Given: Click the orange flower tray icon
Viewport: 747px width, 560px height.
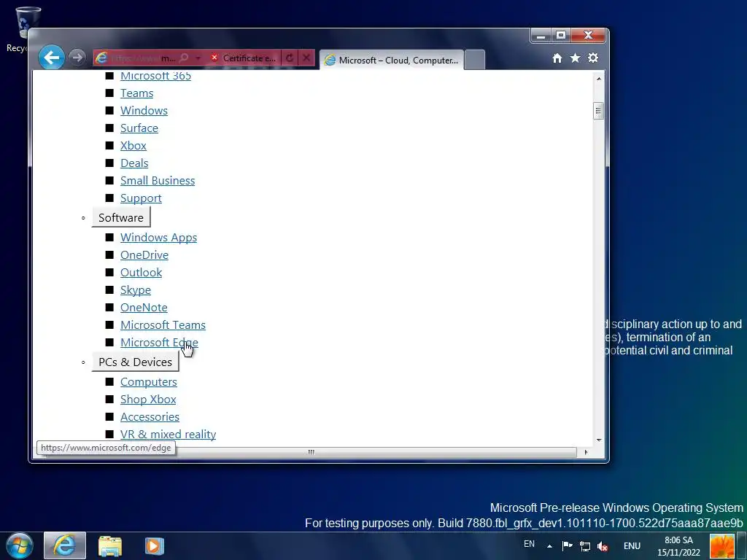Looking at the screenshot, I should (722, 546).
